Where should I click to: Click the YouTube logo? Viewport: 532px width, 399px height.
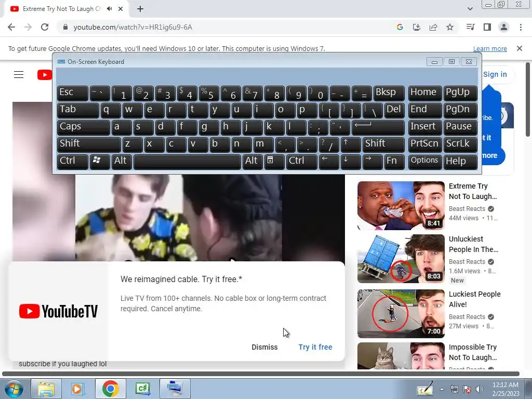click(45, 75)
